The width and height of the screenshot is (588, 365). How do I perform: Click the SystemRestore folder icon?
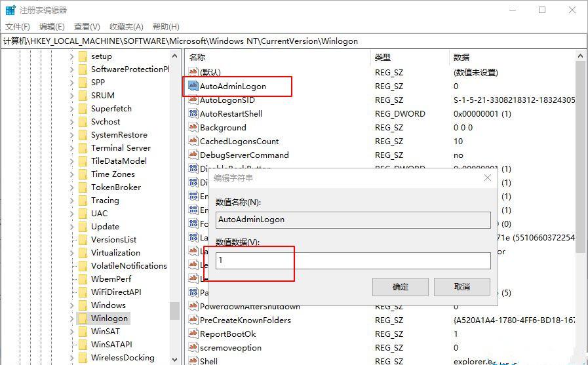(83, 135)
